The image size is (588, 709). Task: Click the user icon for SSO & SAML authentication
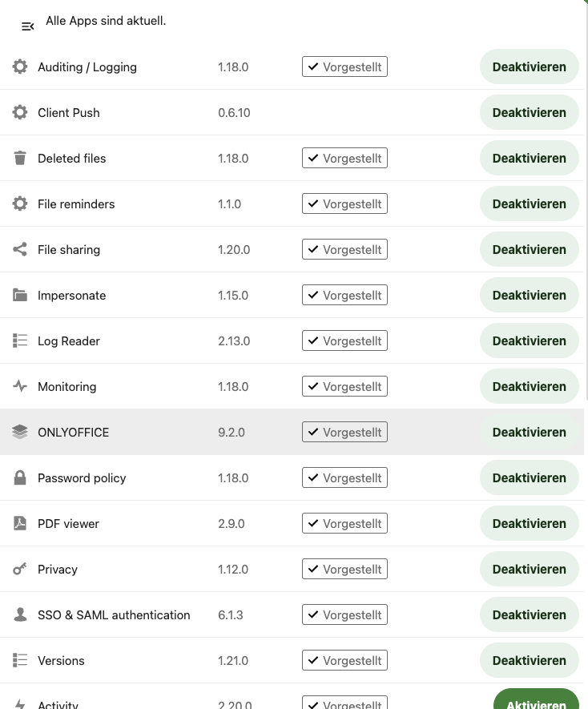click(x=20, y=614)
